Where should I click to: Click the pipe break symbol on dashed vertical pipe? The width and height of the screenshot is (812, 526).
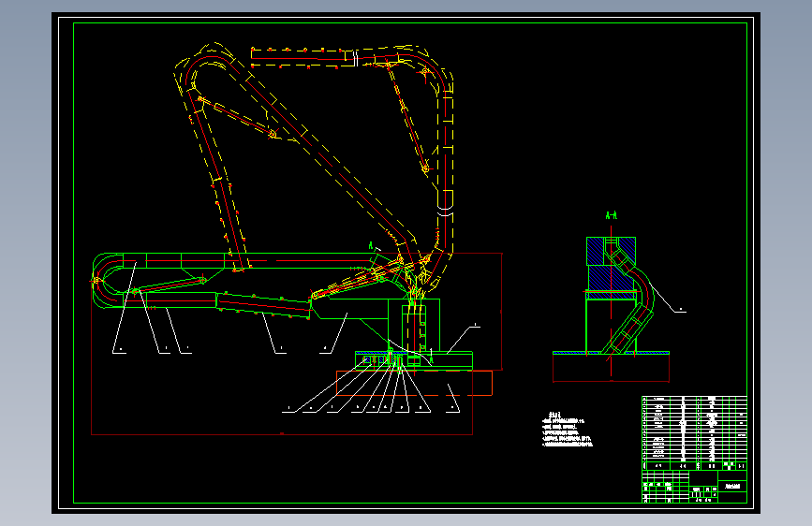click(x=445, y=211)
